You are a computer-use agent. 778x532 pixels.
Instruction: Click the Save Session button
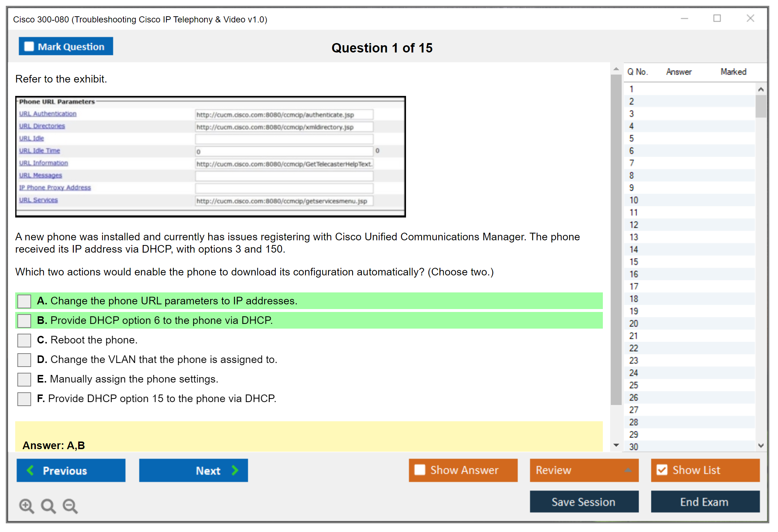tap(584, 502)
